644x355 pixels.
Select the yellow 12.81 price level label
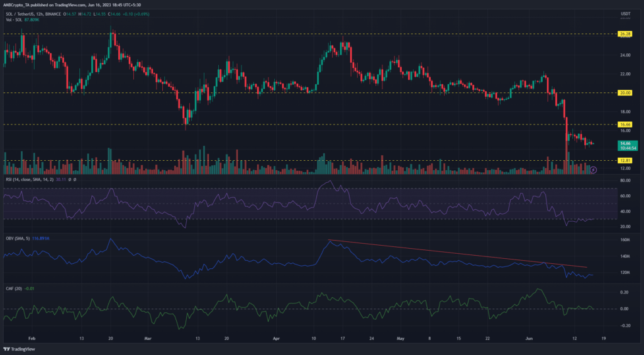pyautogui.click(x=625, y=161)
